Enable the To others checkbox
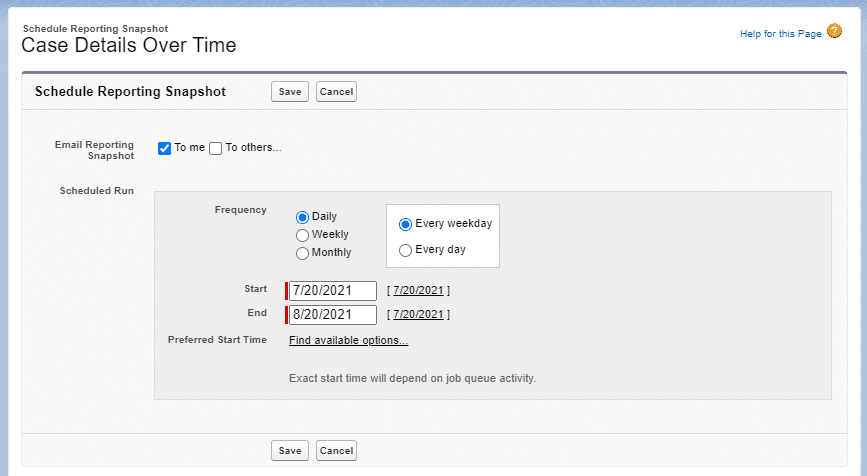Viewport: 867px width, 476px height. point(215,149)
